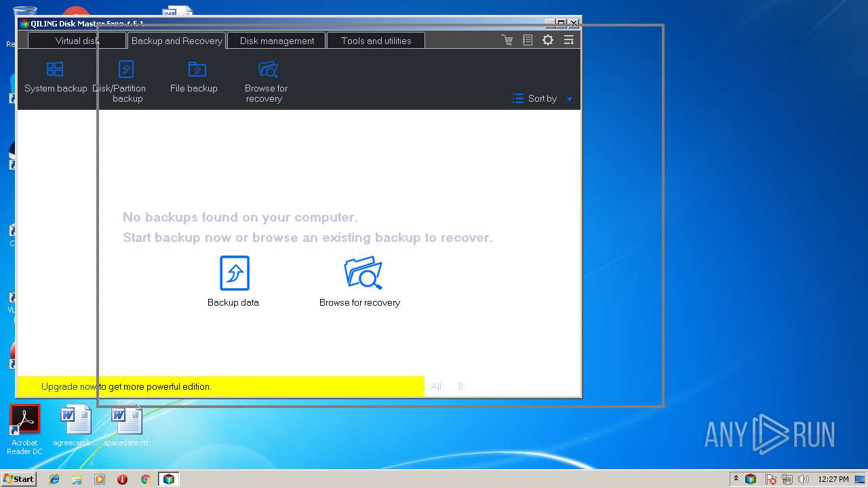Image resolution: width=868 pixels, height=488 pixels.
Task: Open the shopping cart purchase icon
Action: pos(507,40)
